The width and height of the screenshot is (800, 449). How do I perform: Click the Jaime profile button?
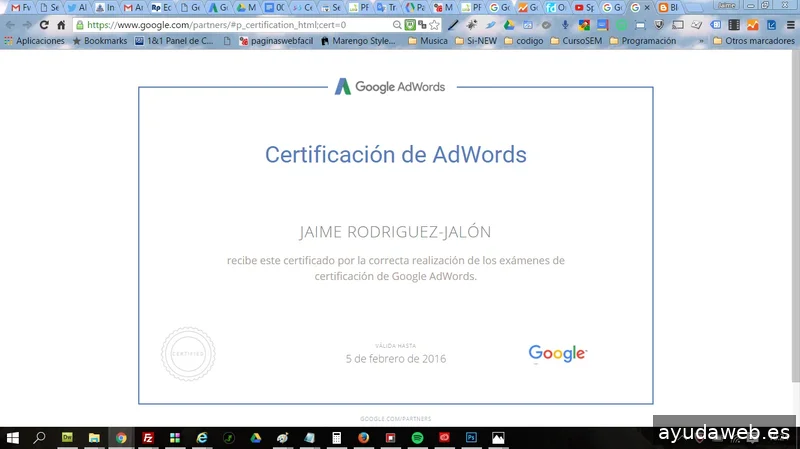pos(727,5)
